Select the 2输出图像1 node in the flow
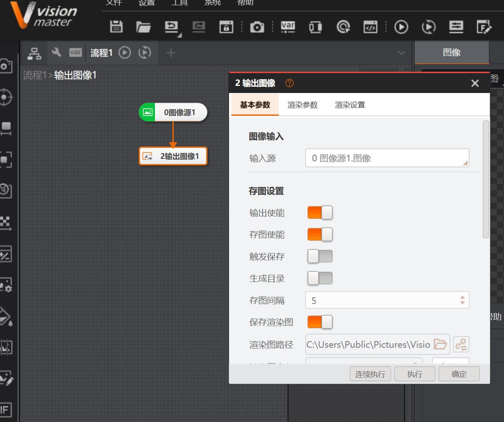Viewport: 504px width, 422px height. (173, 156)
